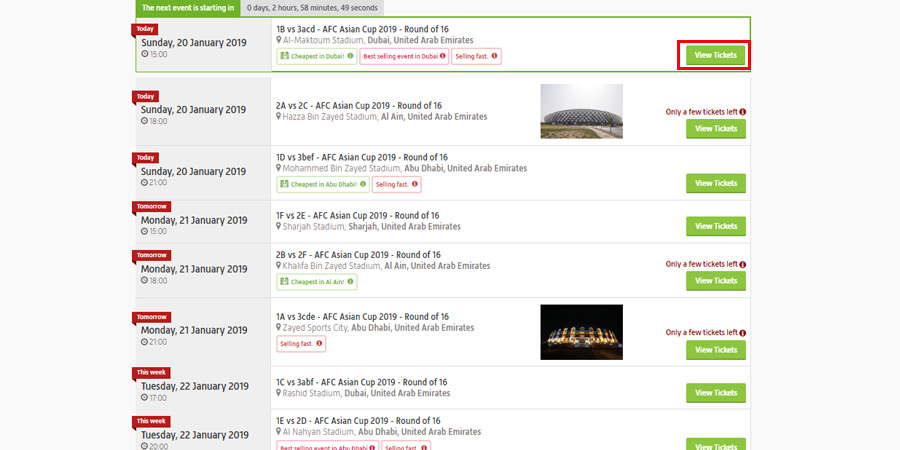This screenshot has height=450, width=900.
Task: Select the next event starting in tab
Action: (188, 8)
